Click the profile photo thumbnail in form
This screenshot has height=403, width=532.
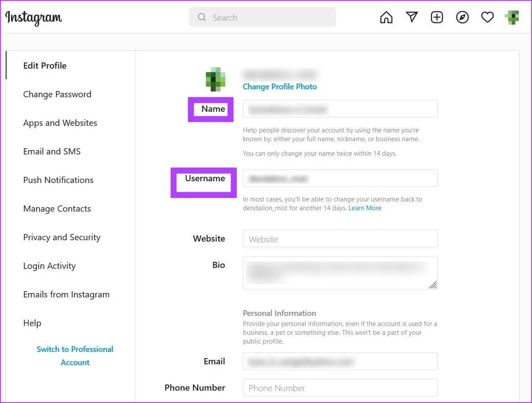pyautogui.click(x=216, y=79)
